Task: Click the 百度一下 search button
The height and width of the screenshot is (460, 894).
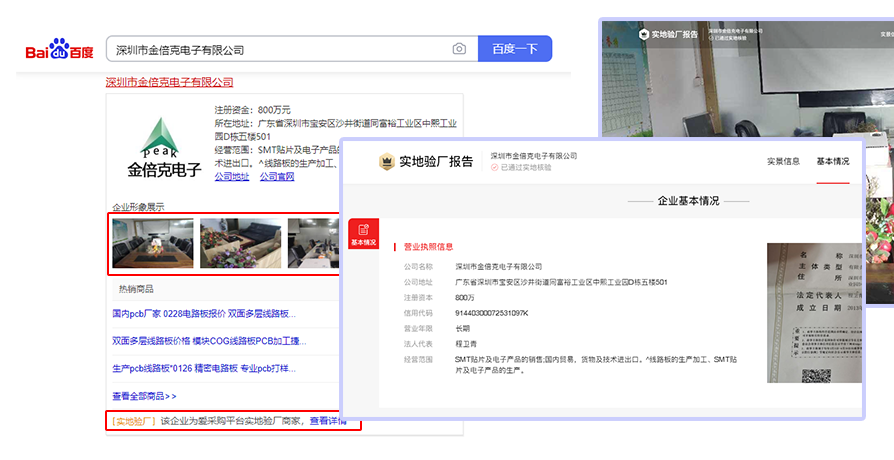Action: tap(515, 49)
